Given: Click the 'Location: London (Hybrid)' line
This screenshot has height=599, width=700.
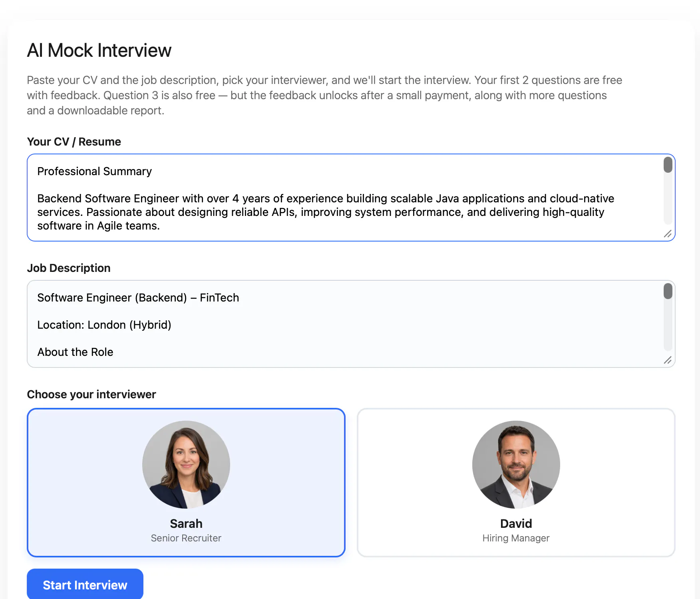Looking at the screenshot, I should (104, 325).
